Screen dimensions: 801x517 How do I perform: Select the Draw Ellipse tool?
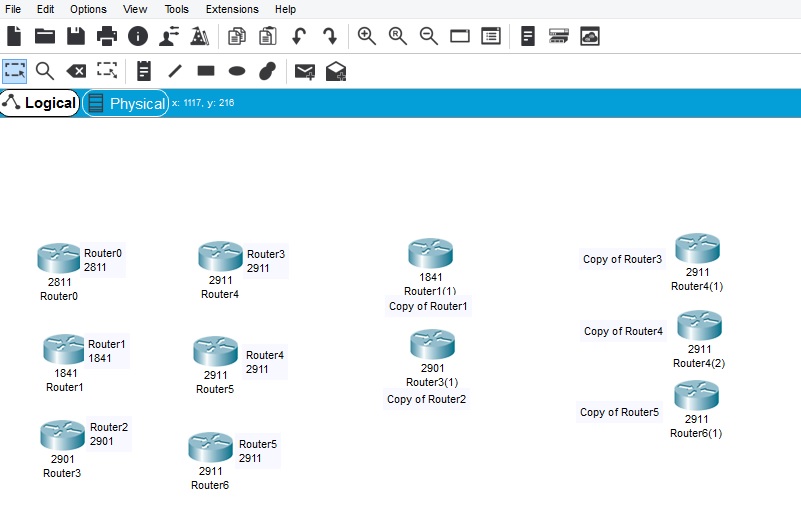(237, 71)
